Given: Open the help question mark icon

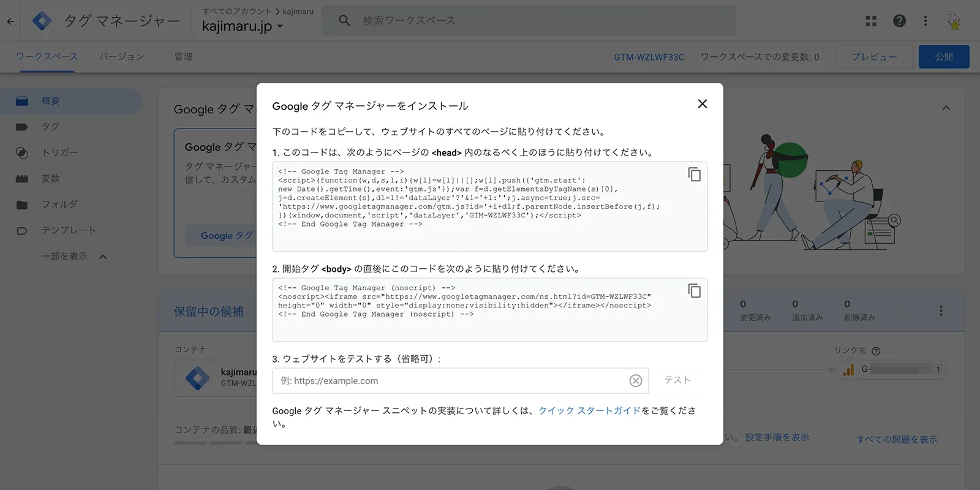Looking at the screenshot, I should (899, 21).
